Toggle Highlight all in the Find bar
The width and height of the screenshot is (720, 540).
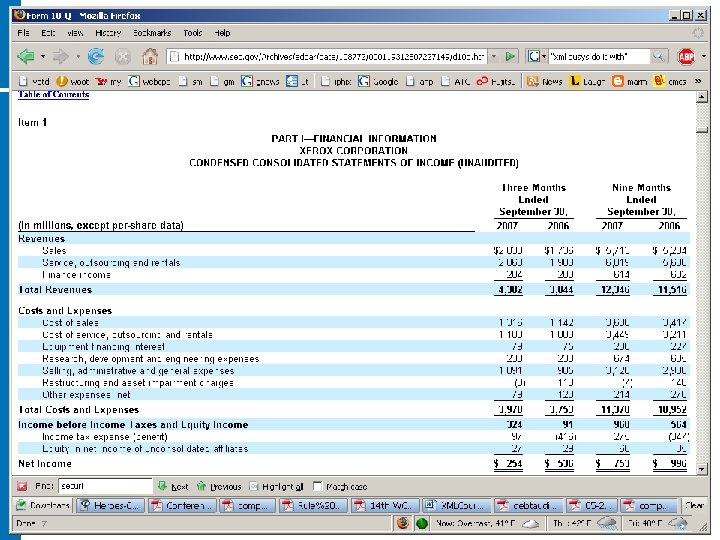(276, 486)
